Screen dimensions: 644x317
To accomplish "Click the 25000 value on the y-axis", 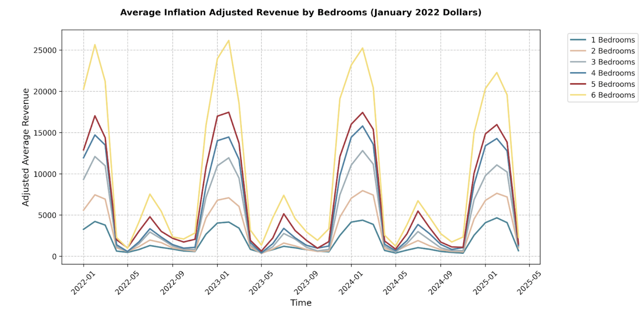I will [x=45, y=50].
